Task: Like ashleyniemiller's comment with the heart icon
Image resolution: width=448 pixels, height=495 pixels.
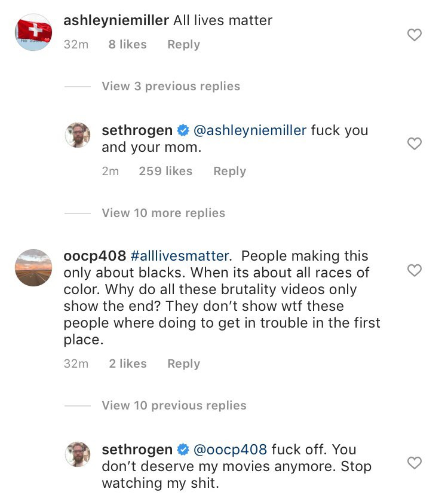Action: 414,35
